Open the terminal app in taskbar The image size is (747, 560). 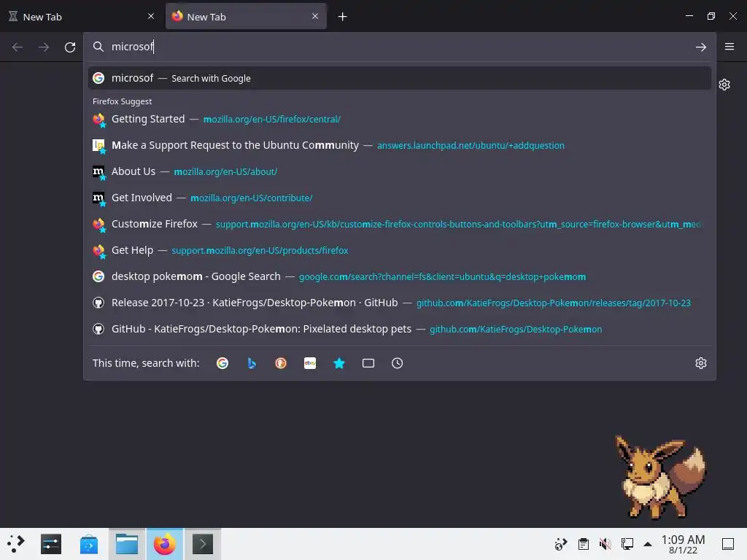(203, 544)
